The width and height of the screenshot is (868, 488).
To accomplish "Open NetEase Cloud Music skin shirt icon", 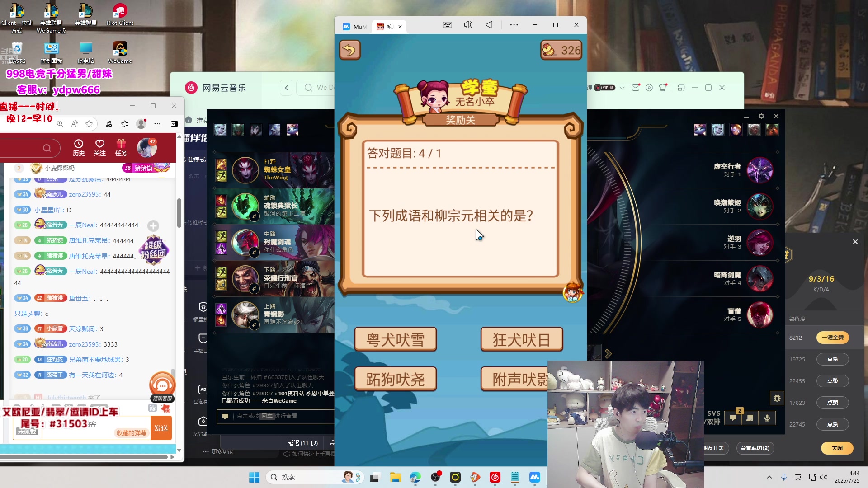I will tap(663, 88).
